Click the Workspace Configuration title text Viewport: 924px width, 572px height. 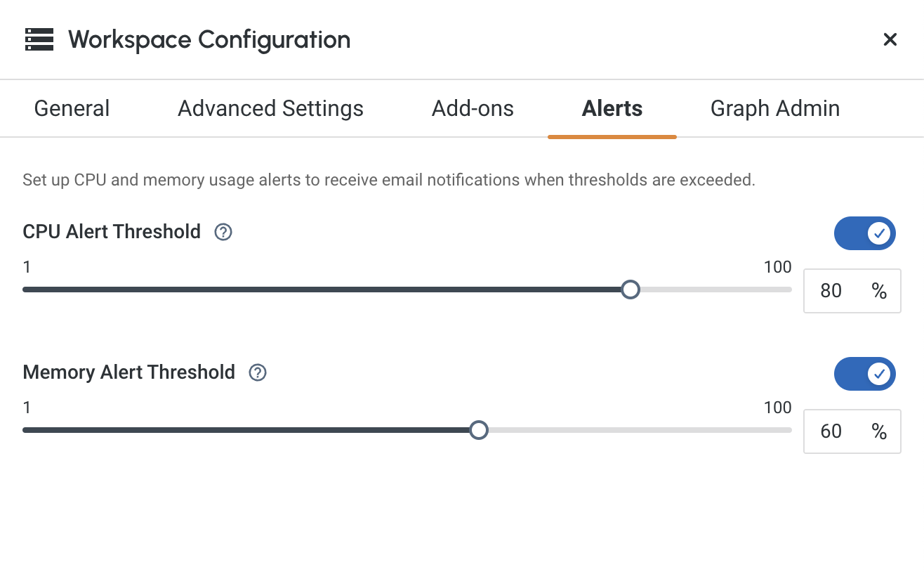pyautogui.click(x=209, y=39)
